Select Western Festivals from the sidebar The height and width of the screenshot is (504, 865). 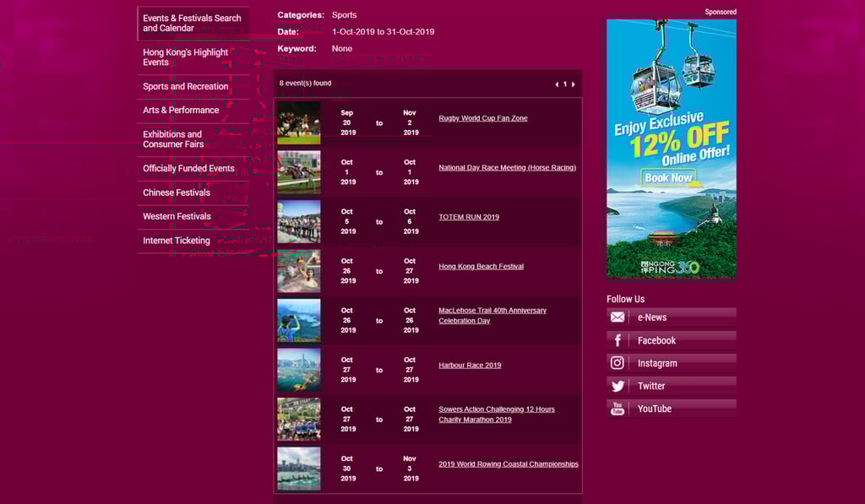click(177, 216)
